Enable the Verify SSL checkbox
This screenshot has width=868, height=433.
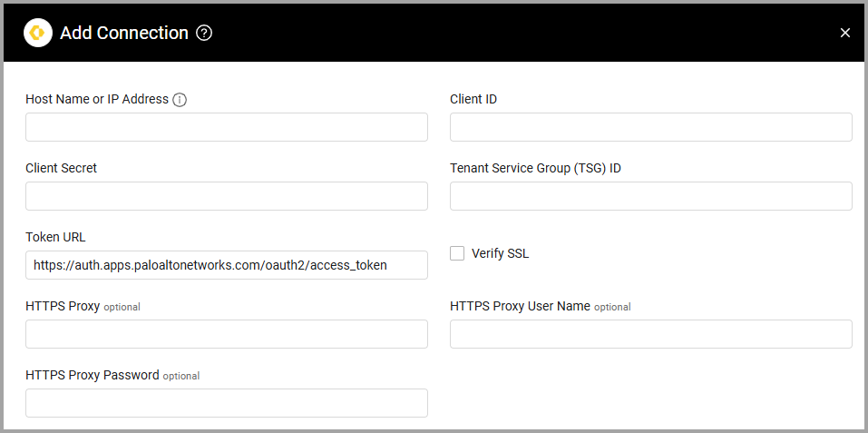click(x=457, y=253)
